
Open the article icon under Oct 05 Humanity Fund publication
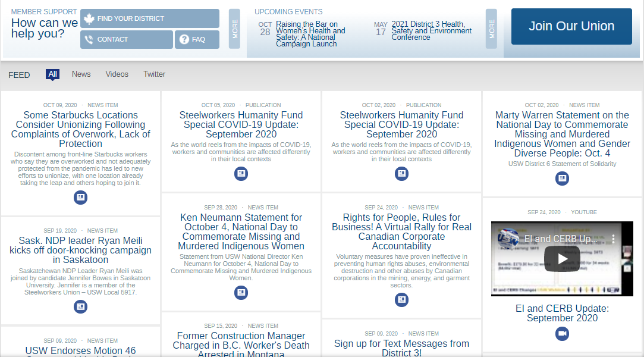point(241,174)
